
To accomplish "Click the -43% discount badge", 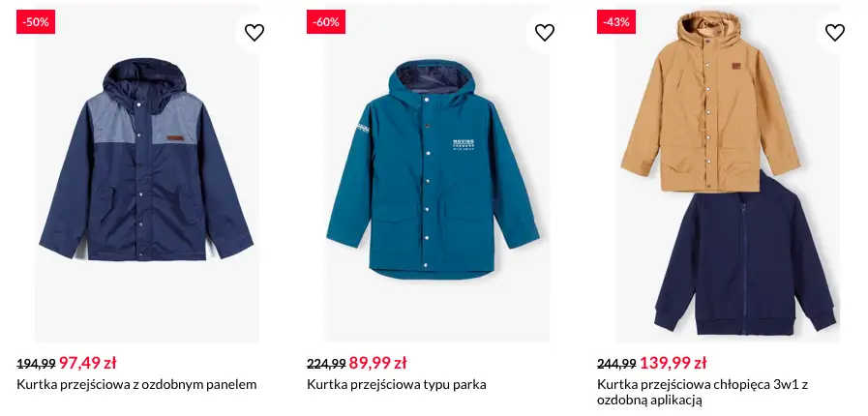I will click(x=616, y=21).
